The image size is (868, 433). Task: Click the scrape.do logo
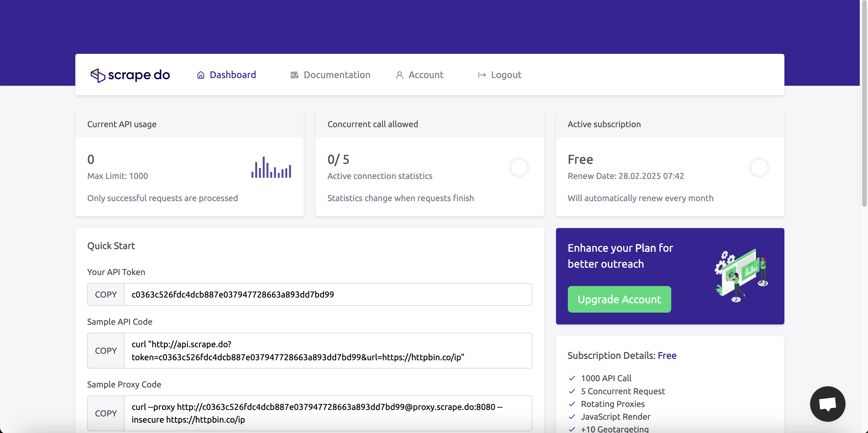click(130, 75)
